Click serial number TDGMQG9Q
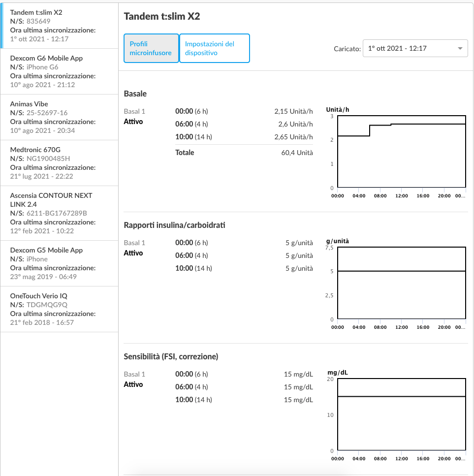474x476 pixels. click(x=47, y=305)
